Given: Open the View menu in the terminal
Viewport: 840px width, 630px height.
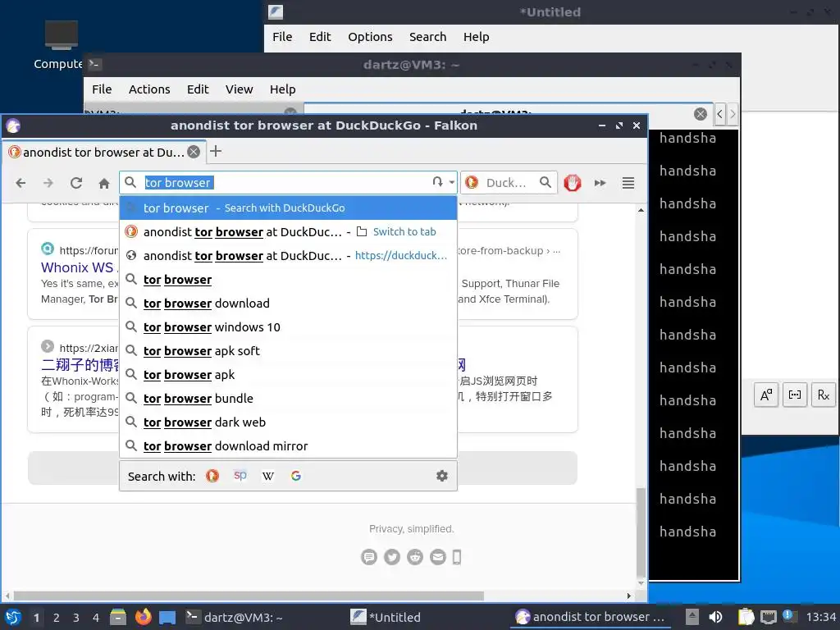Looking at the screenshot, I should [x=239, y=89].
